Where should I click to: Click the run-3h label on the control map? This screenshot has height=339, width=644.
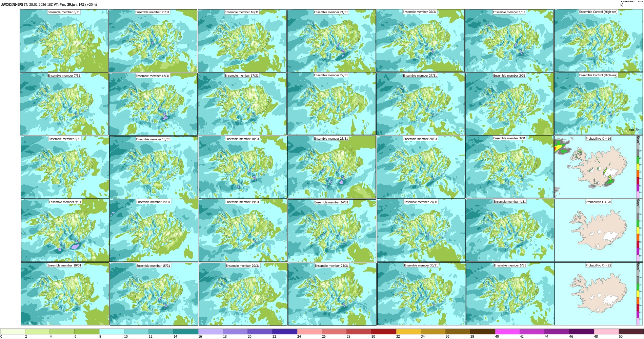[x=634, y=130]
